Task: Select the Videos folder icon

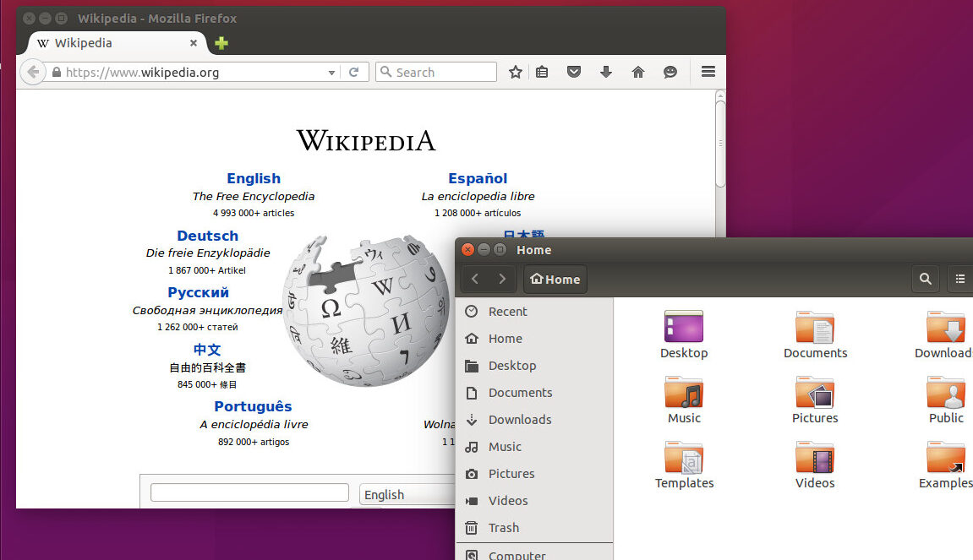Action: [815, 458]
